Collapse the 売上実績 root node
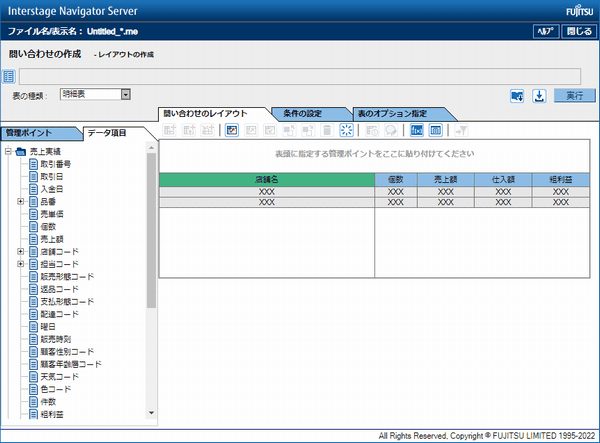600x443 pixels. (x=7, y=152)
